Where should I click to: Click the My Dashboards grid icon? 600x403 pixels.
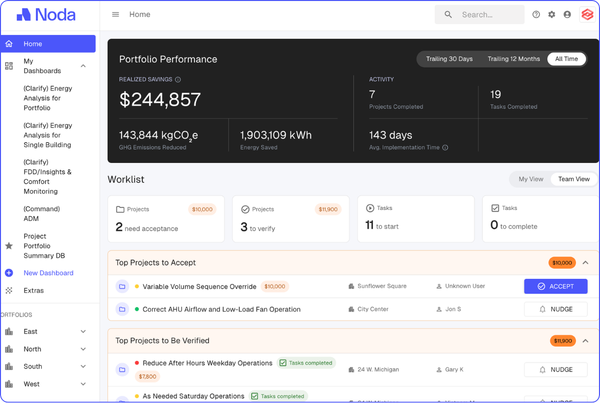[x=9, y=66]
